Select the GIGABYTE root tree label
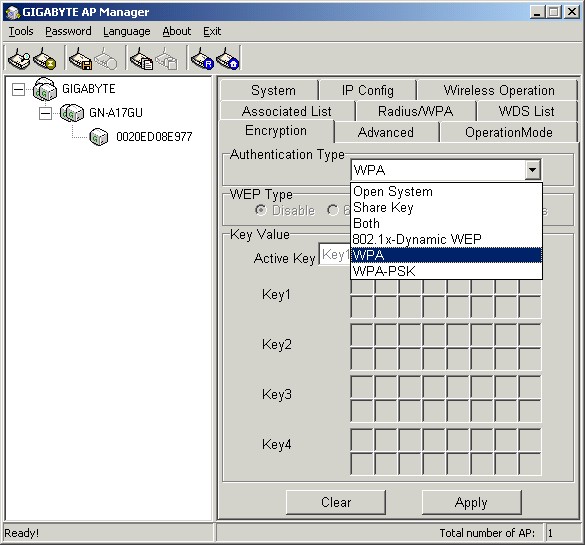585x545 pixels. 89,89
